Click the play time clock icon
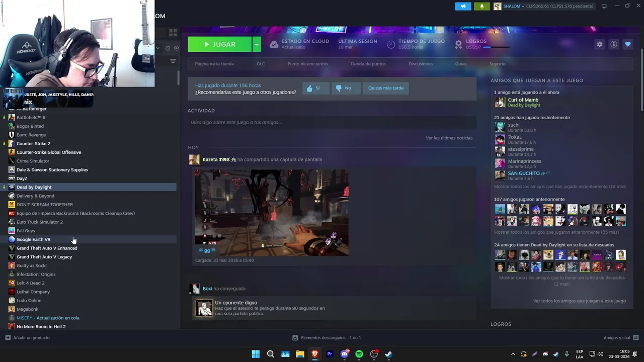This screenshot has height=362, width=644. tap(391, 44)
